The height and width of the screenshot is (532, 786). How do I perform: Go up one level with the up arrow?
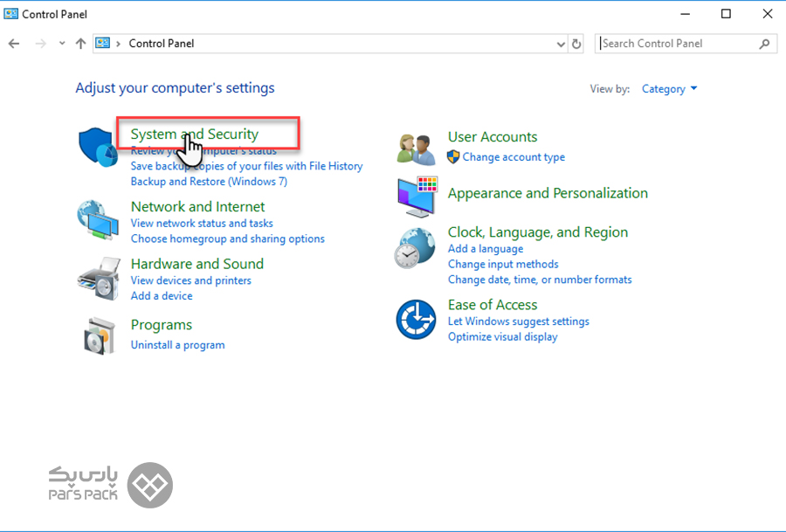(80, 44)
